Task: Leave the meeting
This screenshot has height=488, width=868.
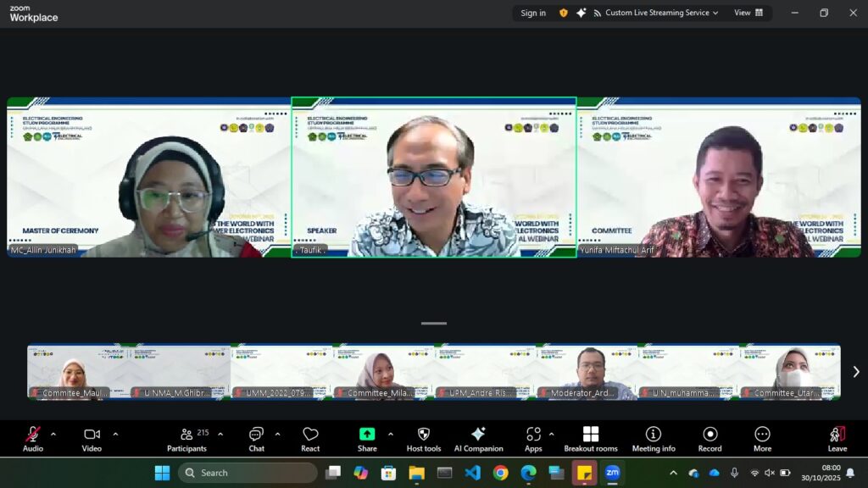Action: 837,438
